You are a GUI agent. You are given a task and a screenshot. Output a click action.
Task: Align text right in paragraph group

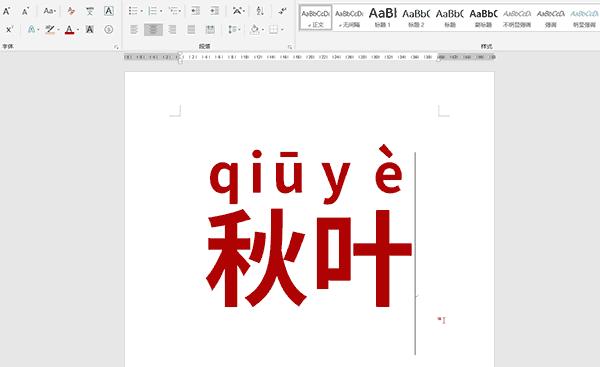tap(172, 29)
